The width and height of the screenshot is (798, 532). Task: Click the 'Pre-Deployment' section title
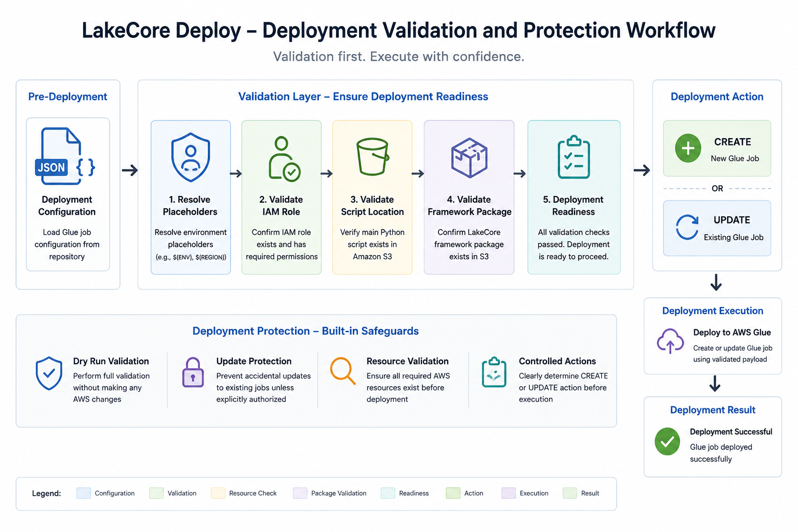[68, 97]
